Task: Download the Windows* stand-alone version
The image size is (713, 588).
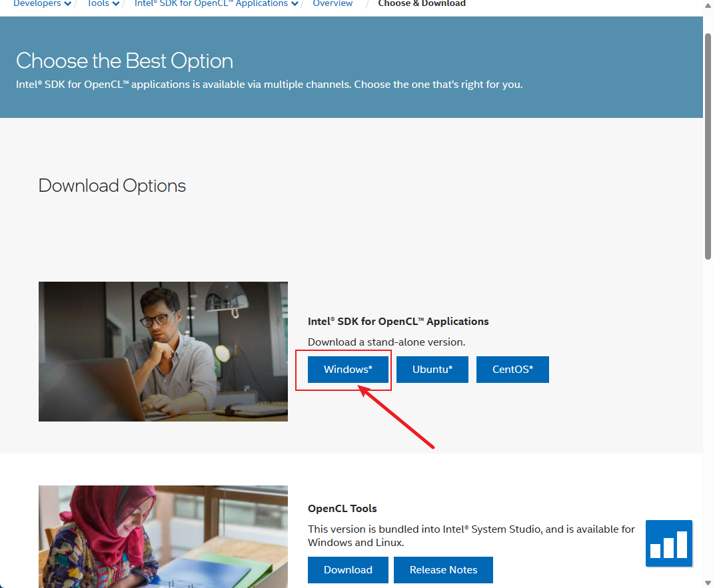Action: click(x=348, y=370)
